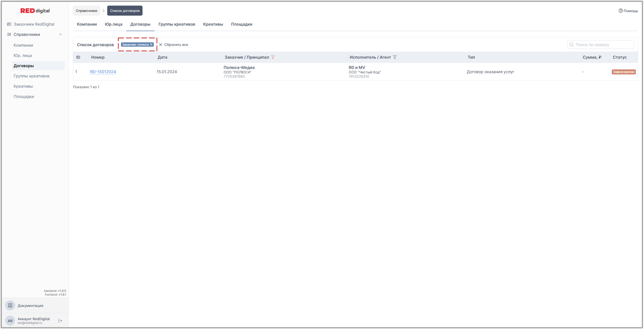
Task: Click the Статус column header
Action: (x=620, y=57)
